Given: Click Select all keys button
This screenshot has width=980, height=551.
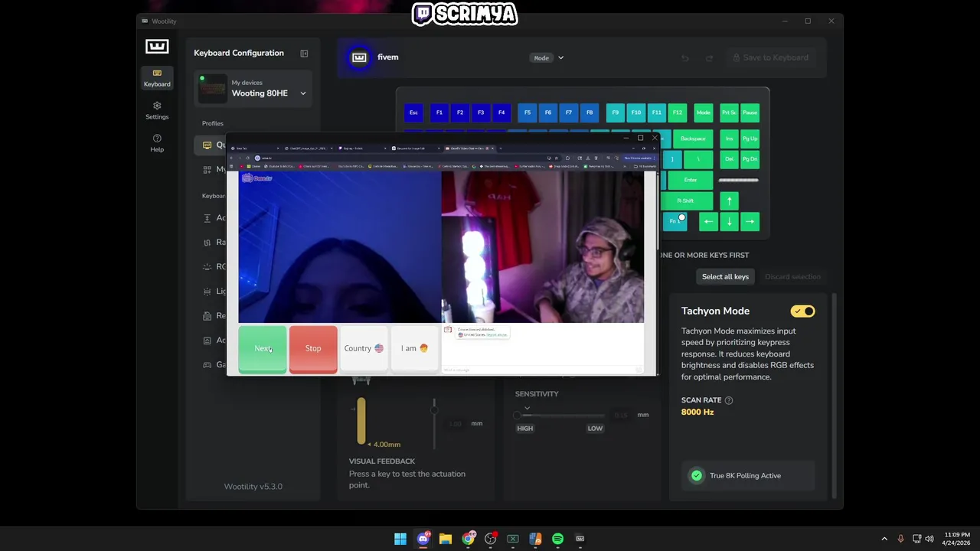Looking at the screenshot, I should pyautogui.click(x=725, y=276).
